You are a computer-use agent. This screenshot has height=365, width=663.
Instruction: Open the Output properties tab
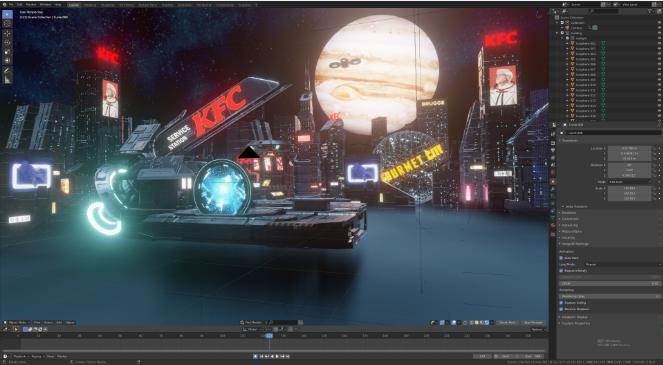pos(553,150)
